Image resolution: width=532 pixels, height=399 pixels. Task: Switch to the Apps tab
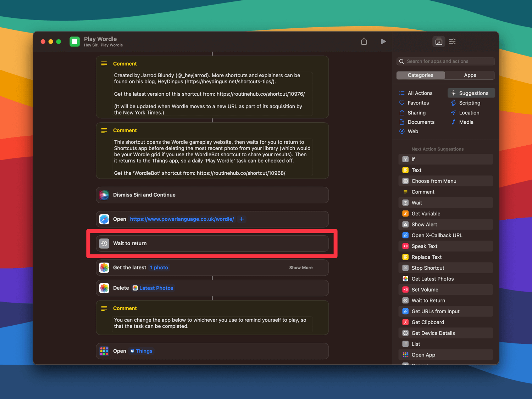pyautogui.click(x=470, y=75)
